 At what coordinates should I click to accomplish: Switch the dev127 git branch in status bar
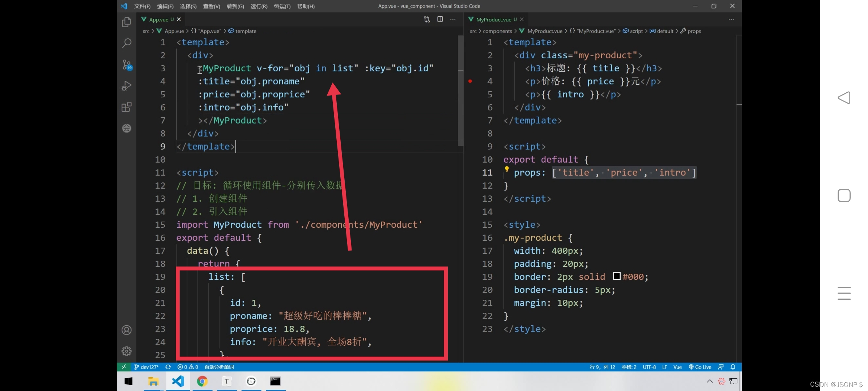click(146, 367)
